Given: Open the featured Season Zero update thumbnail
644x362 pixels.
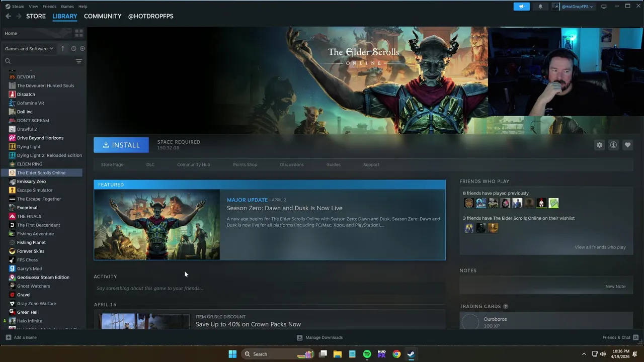Looking at the screenshot, I should 157,224.
